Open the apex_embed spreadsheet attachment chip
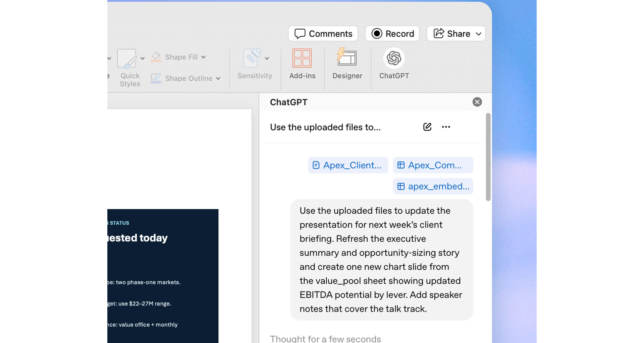644x343 pixels. 433,186
